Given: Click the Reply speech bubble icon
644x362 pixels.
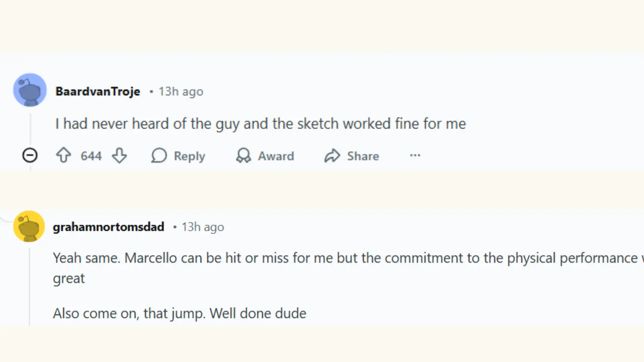Looking at the screenshot, I should [159, 156].
